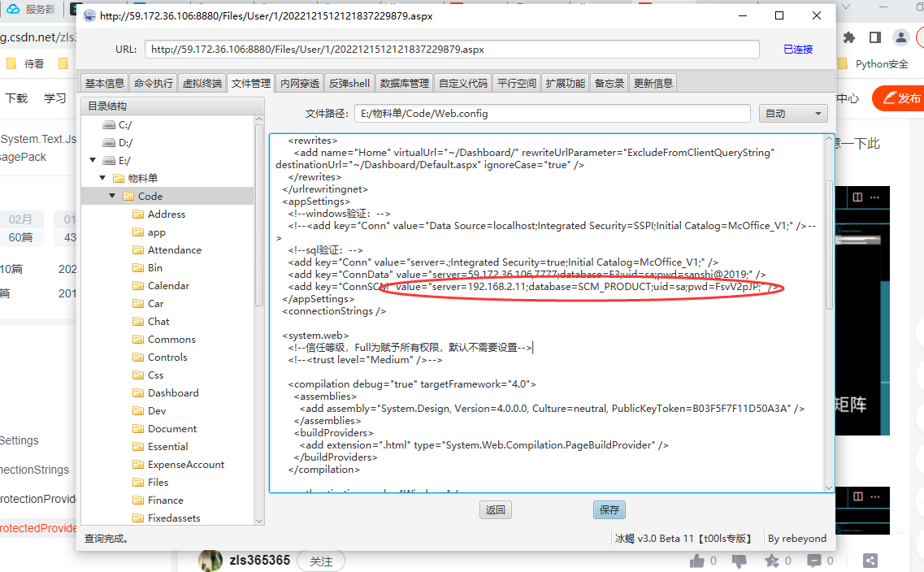Collapse the Code folder node

(x=112, y=196)
